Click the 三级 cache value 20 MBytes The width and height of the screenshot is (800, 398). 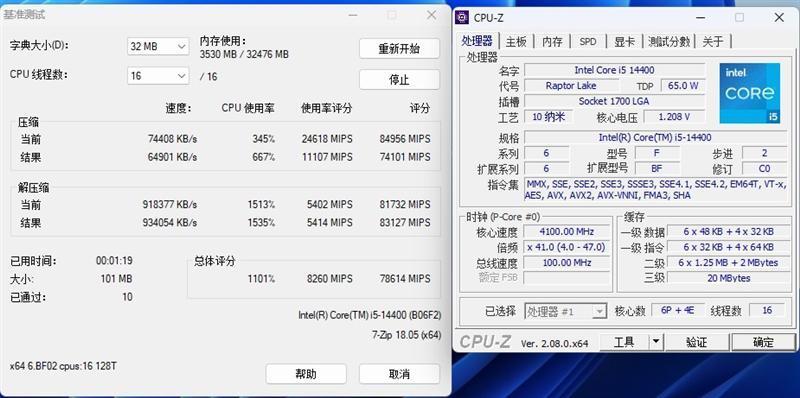[x=728, y=278]
